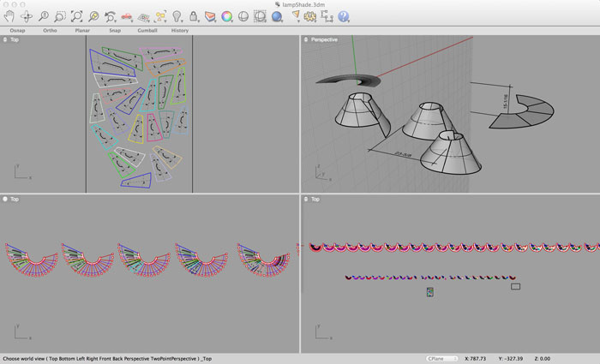Screen dimensions: 600x364
Task: Open Help with question mark icon
Action: pyautogui.click(x=343, y=16)
